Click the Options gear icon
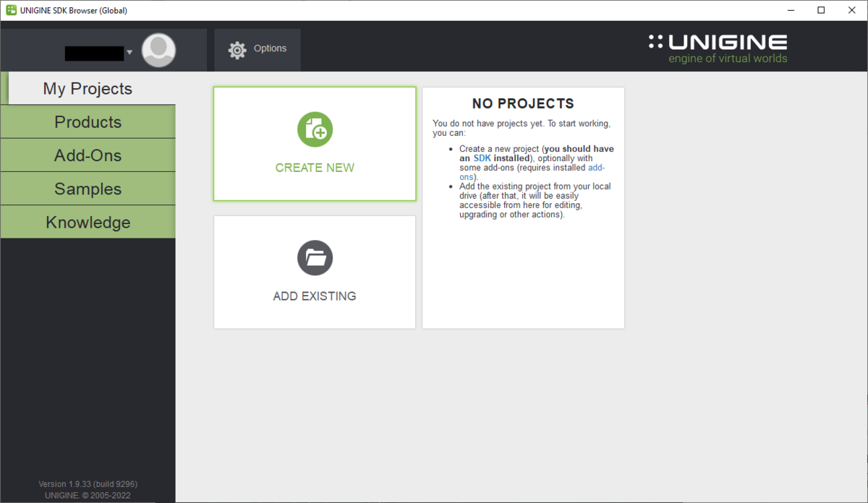The width and height of the screenshot is (868, 503). click(237, 50)
